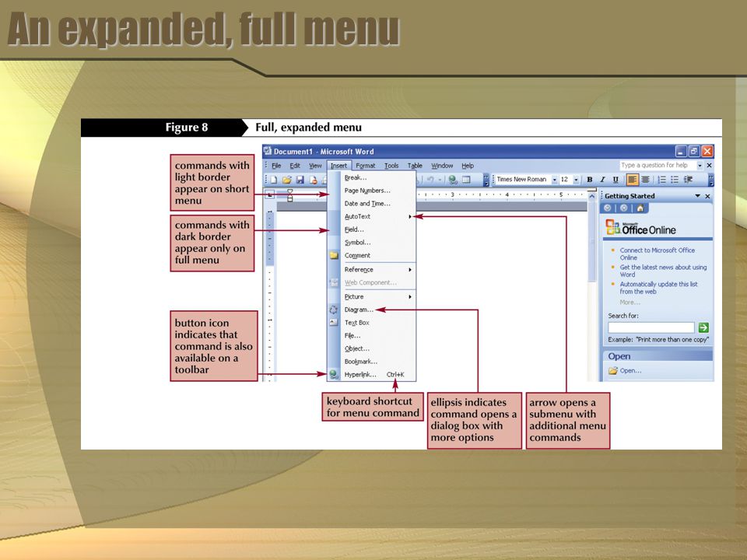This screenshot has width=747, height=560.
Task: Expand the Standard toolbar options chevron
Action: tap(486, 180)
